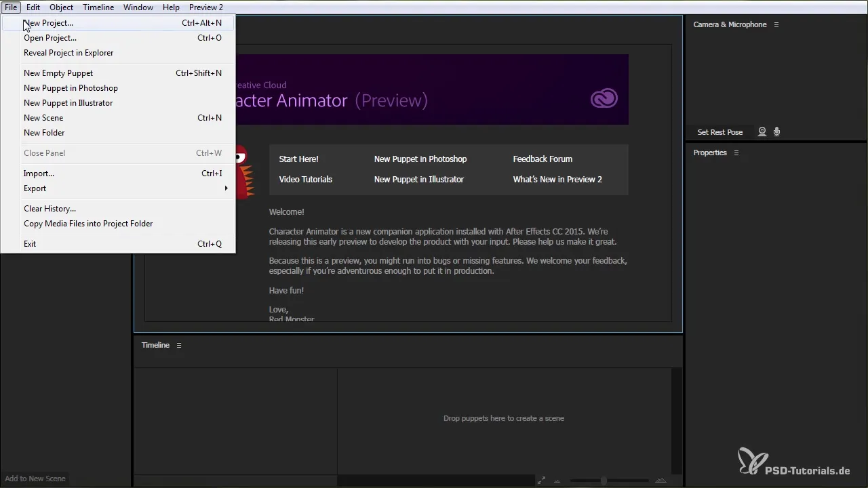The image size is (868, 488).
Task: Expand the Export submenu
Action: [x=118, y=188]
